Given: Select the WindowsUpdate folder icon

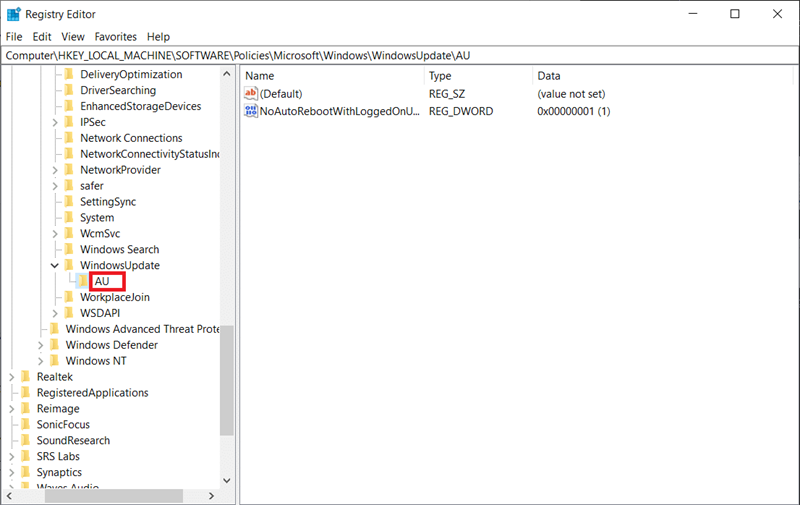Looking at the screenshot, I should tap(69, 265).
